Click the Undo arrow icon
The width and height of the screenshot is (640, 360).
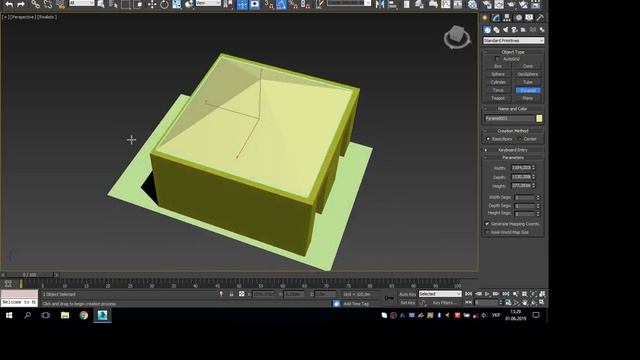click(x=9, y=4)
